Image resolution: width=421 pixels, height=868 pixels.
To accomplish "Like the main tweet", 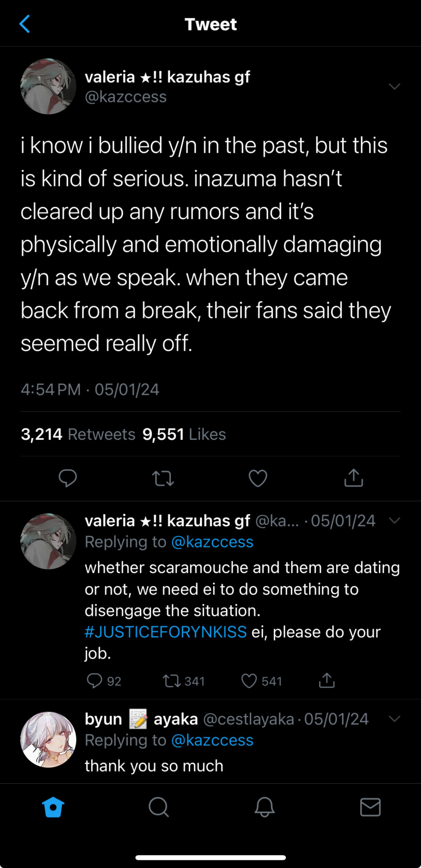I will tap(258, 478).
